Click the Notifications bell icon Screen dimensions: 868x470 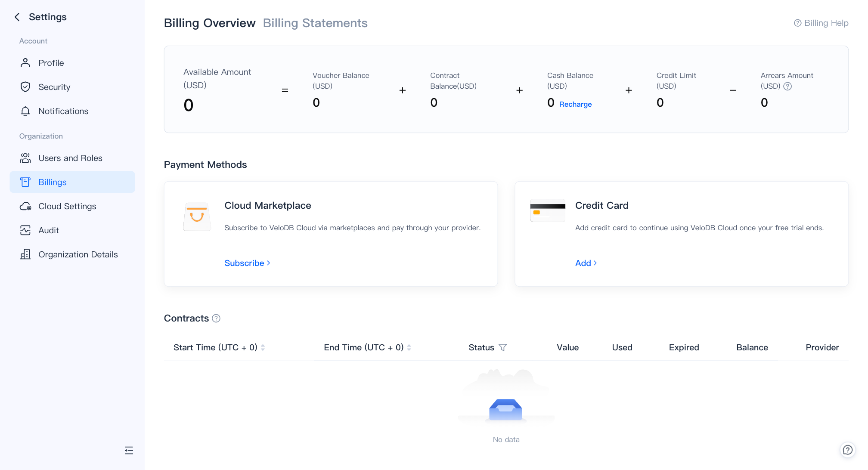click(x=25, y=111)
